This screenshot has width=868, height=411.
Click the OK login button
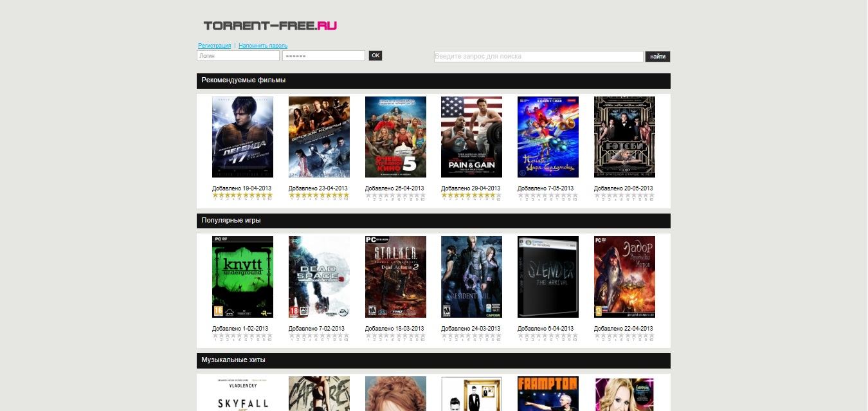(375, 56)
